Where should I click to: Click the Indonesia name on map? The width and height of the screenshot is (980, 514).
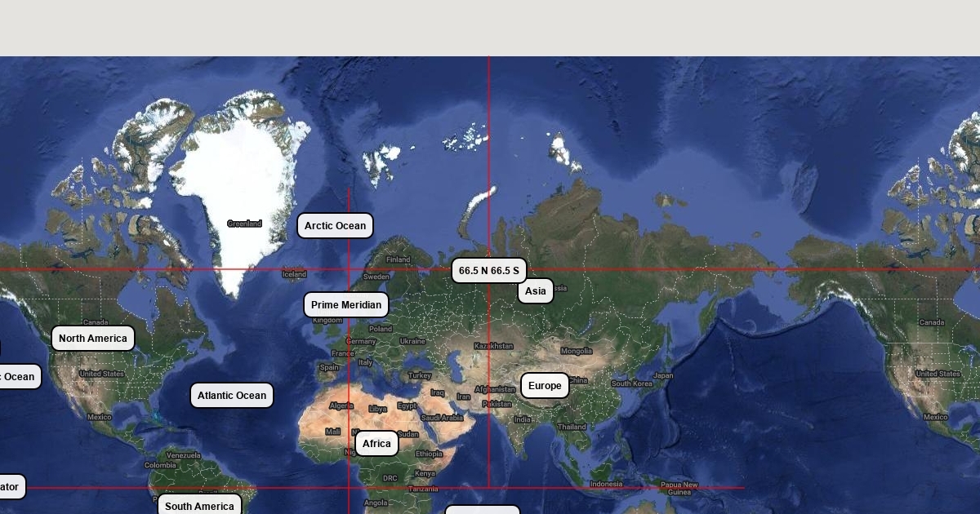tap(606, 484)
